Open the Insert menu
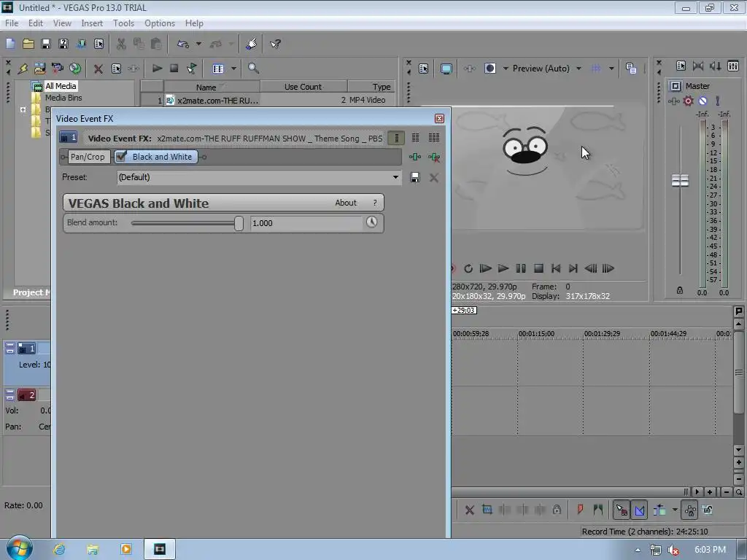 coord(92,23)
